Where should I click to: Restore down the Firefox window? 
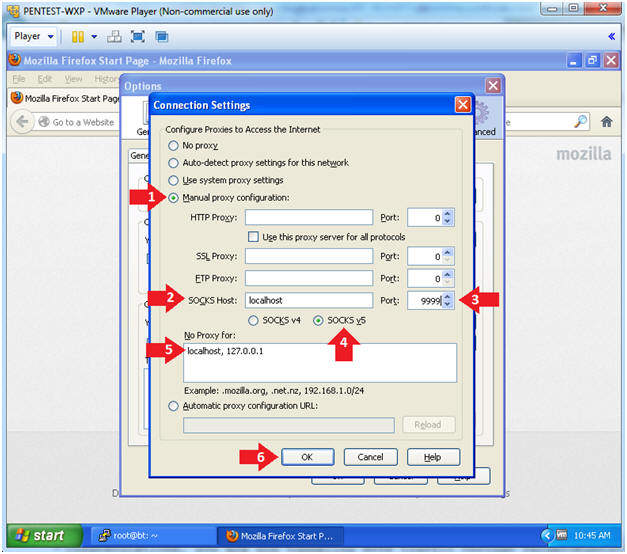pos(592,61)
